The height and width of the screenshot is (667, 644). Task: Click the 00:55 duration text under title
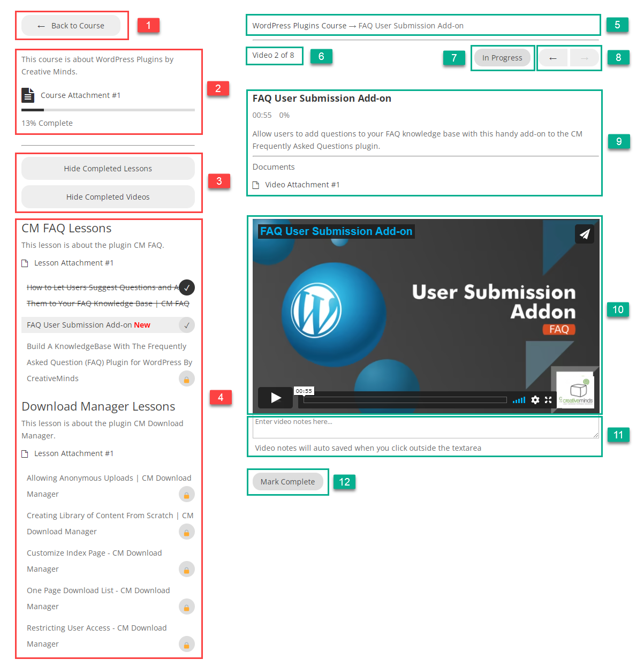point(262,115)
